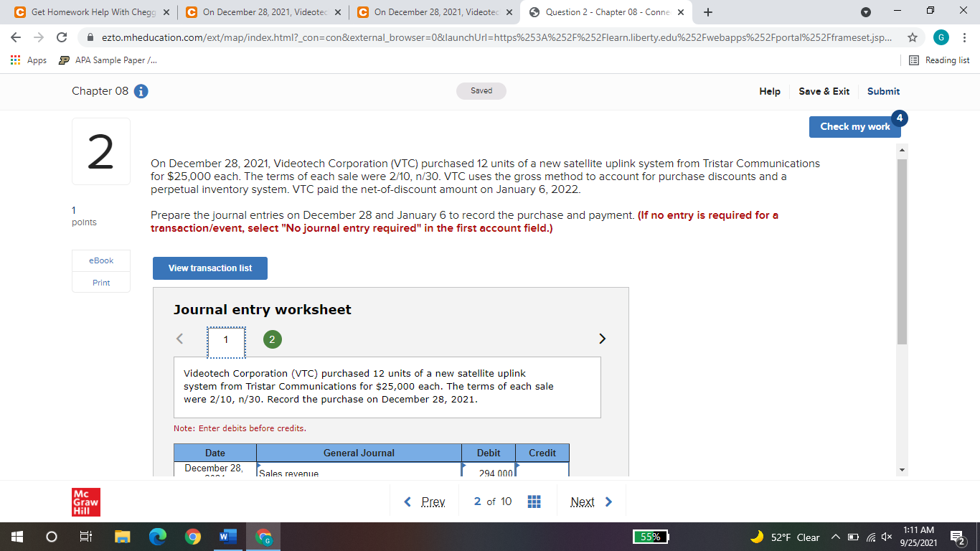980x551 pixels.
Task: Open Task View on the taskbar
Action: [x=86, y=537]
